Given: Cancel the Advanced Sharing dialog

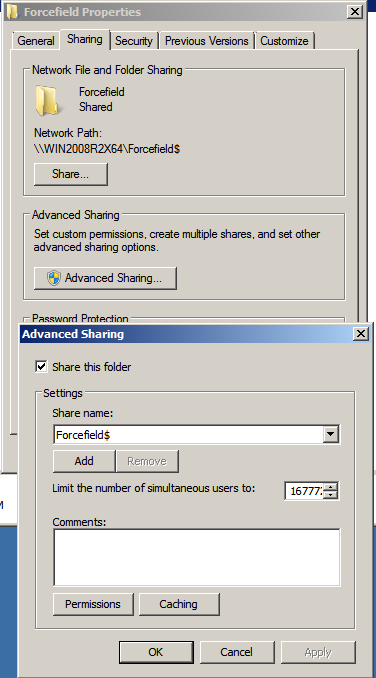Looking at the screenshot, I should click(237, 652).
